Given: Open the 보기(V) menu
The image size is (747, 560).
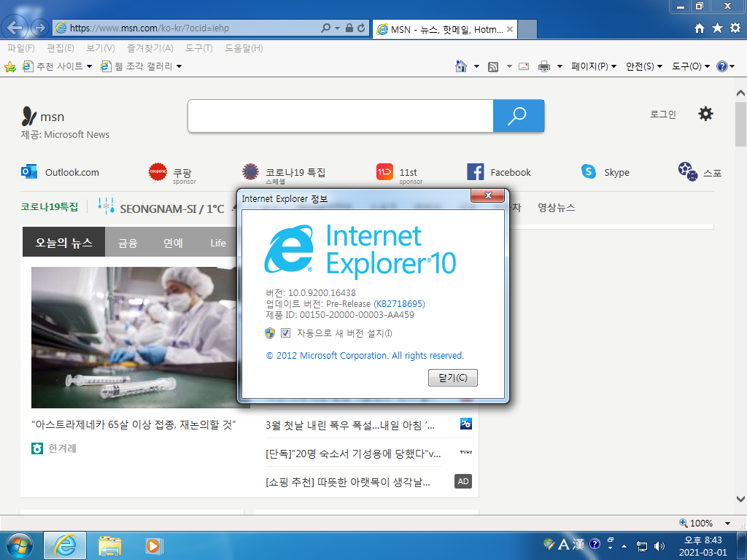Looking at the screenshot, I should point(101,48).
